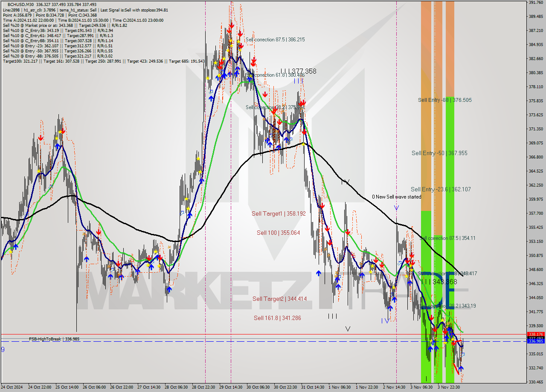
Task: Click the 'Sell 100 | 355.064' label
Action: coord(278,233)
